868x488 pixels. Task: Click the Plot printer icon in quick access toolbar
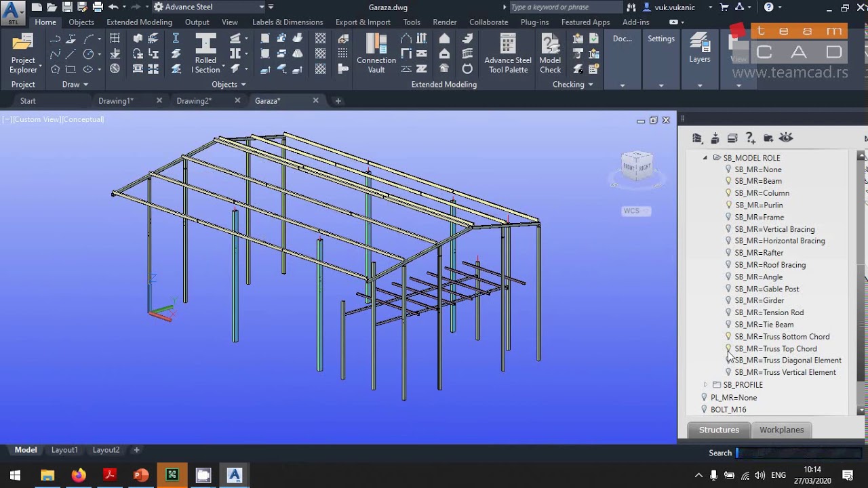[98, 7]
